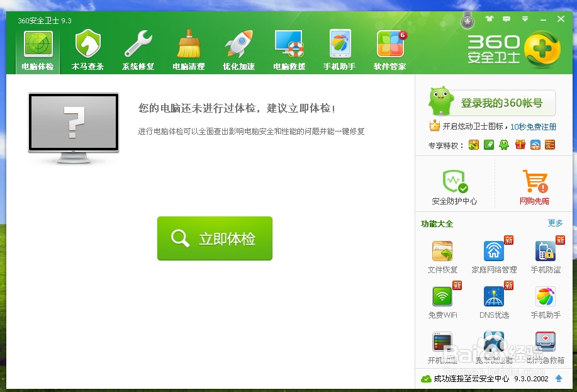Launch 家庭网络管理 tool
The height and width of the screenshot is (392, 577).
pos(494,257)
